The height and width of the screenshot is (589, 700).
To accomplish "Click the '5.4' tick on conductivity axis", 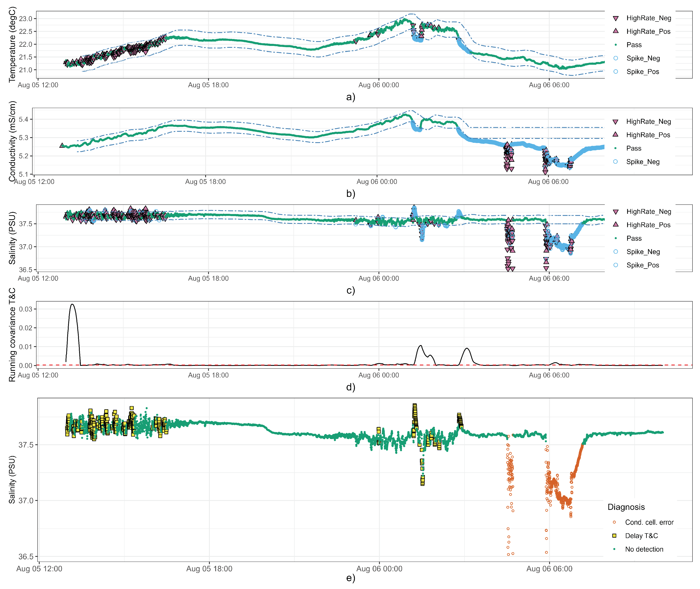I will (23, 120).
